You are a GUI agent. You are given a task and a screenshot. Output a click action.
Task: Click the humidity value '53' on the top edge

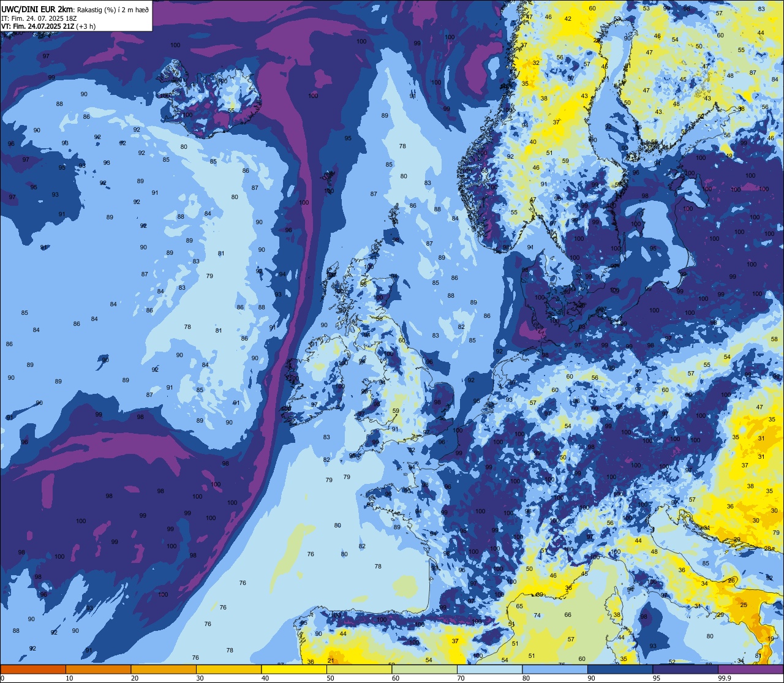pos(646,8)
